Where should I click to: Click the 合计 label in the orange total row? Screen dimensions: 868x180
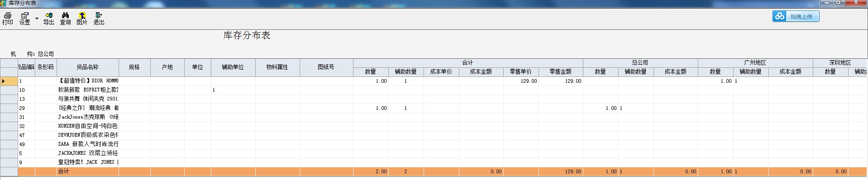[x=63, y=171]
